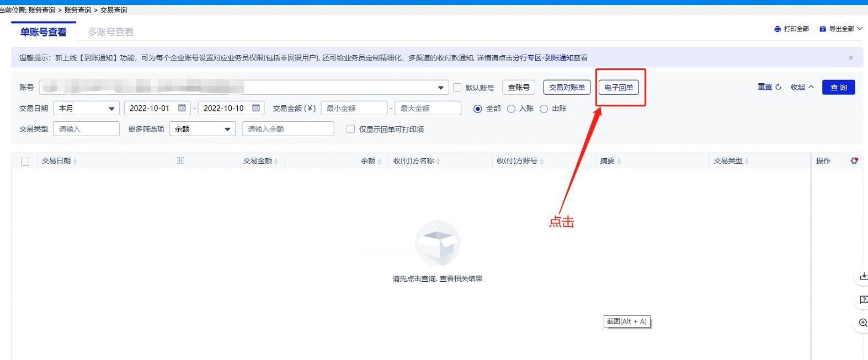Click the 最大金额 input field

(x=428, y=108)
